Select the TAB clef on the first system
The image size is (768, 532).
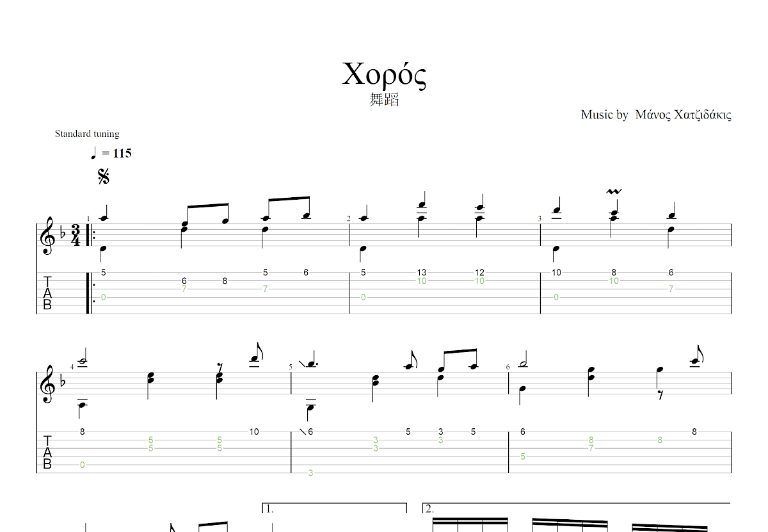click(x=47, y=293)
